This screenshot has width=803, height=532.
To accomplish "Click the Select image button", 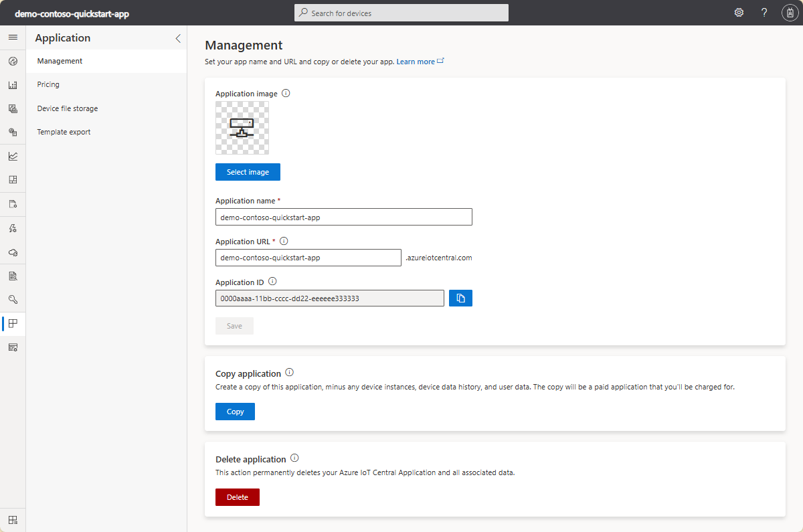I will tap(248, 172).
